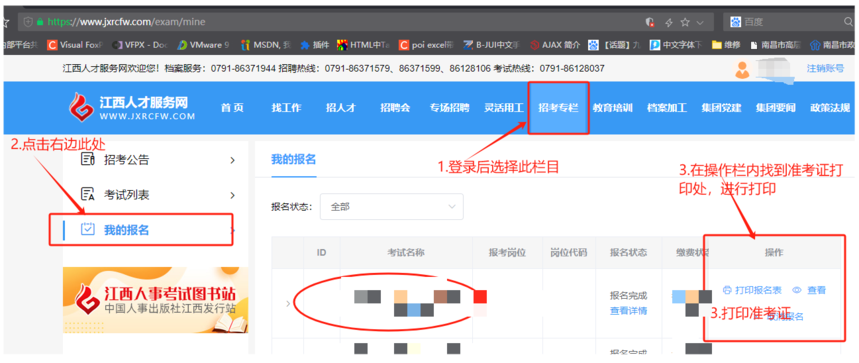Viewport: 859px width, 363px height.
Task: Open the 插件 bookmark
Action: click(314, 45)
